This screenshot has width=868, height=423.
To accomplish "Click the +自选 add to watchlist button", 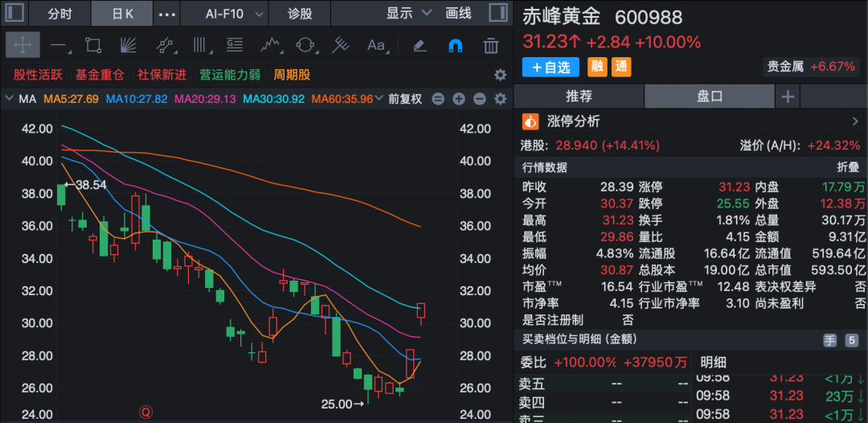I will click(x=551, y=67).
